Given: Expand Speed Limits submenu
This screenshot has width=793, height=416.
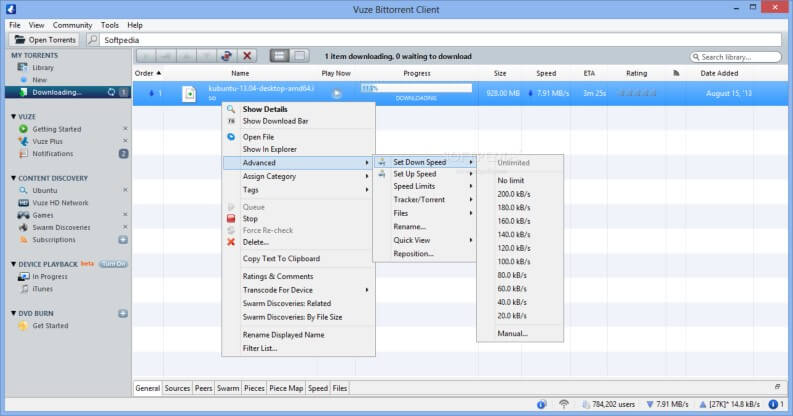Looking at the screenshot, I should 424,187.
